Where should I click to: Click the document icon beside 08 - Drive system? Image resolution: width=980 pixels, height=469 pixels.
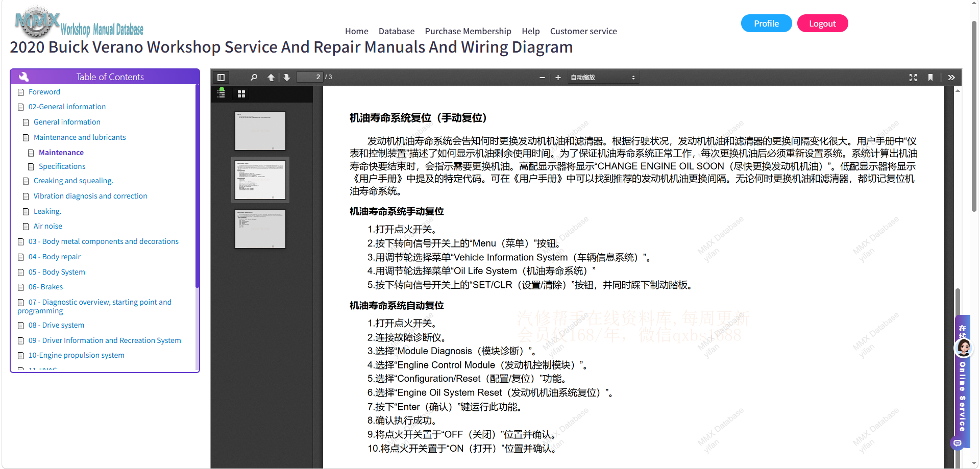pos(21,326)
